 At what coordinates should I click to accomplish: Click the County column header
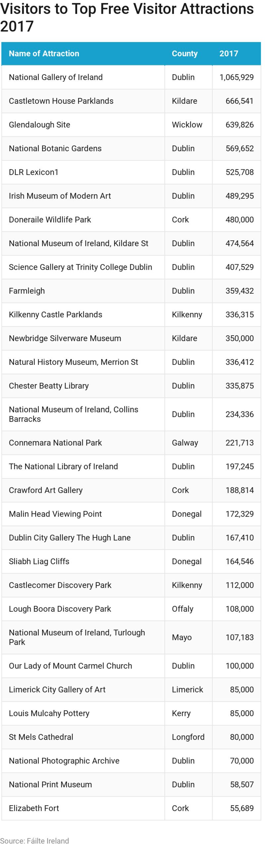pos(184,53)
